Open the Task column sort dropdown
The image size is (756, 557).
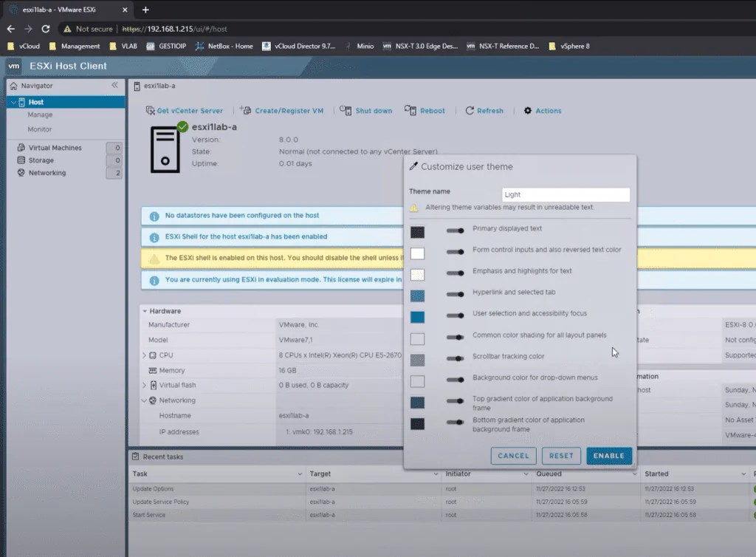coord(300,474)
